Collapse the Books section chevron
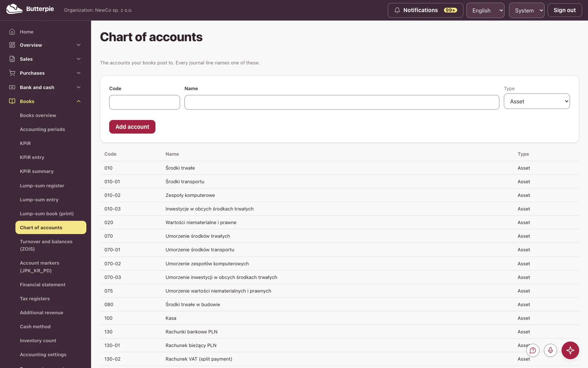Image resolution: width=588 pixels, height=368 pixels. tap(79, 101)
